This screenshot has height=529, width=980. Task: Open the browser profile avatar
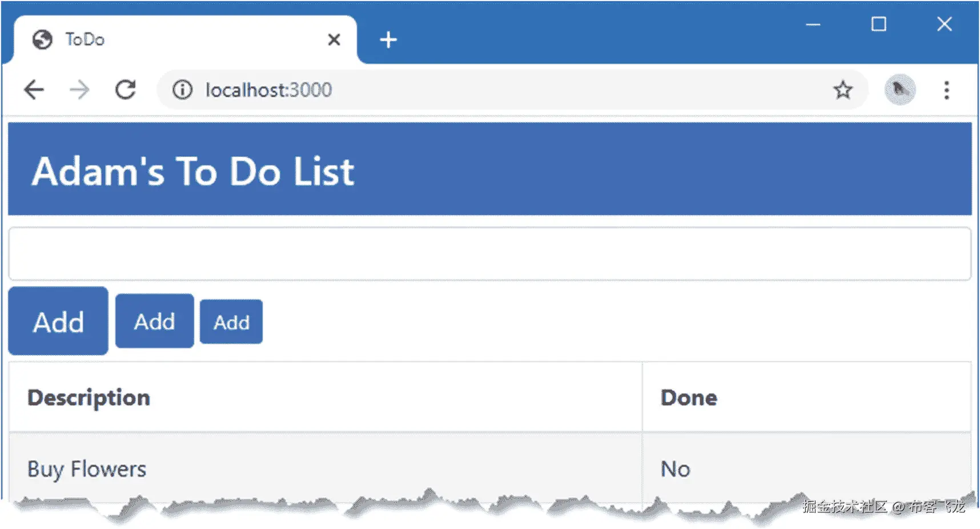coord(899,90)
